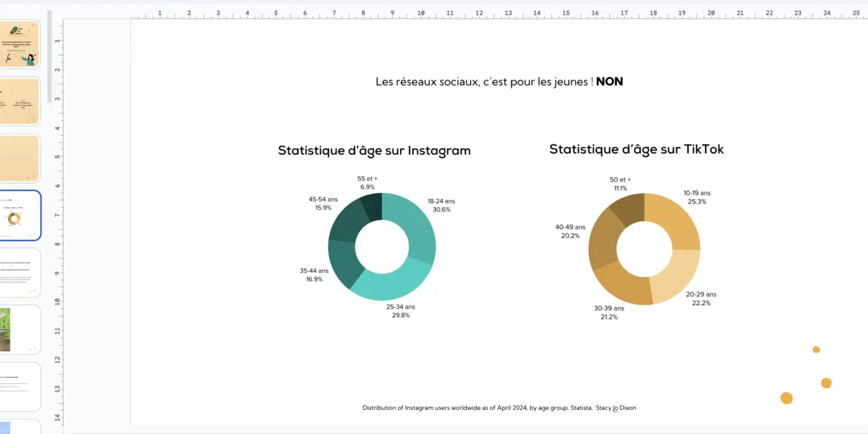Click the 'Statistique d'âge sur TikTok' heading
This screenshot has width=868, height=434.
click(636, 150)
